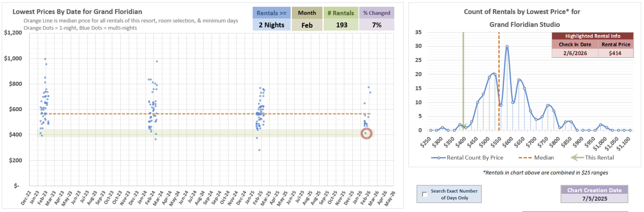Click the '$800' y-axis label
The width and height of the screenshot is (644, 212).
tap(15, 84)
